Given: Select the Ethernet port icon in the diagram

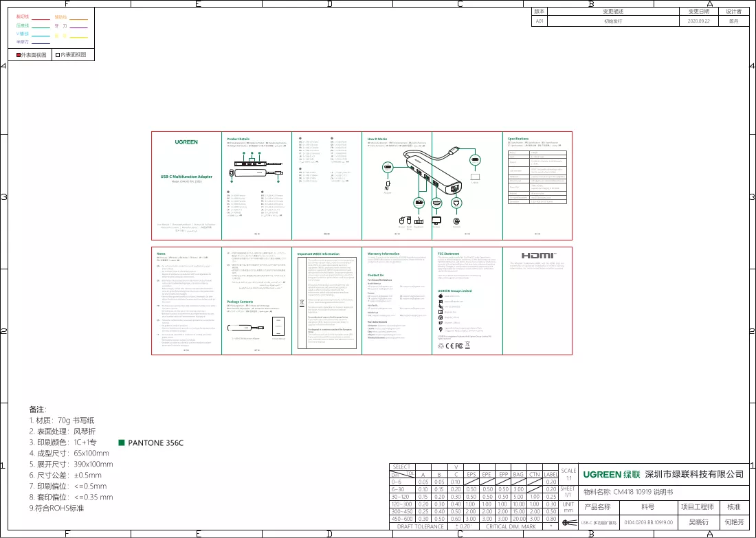Looking at the screenshot, I should (456, 203).
